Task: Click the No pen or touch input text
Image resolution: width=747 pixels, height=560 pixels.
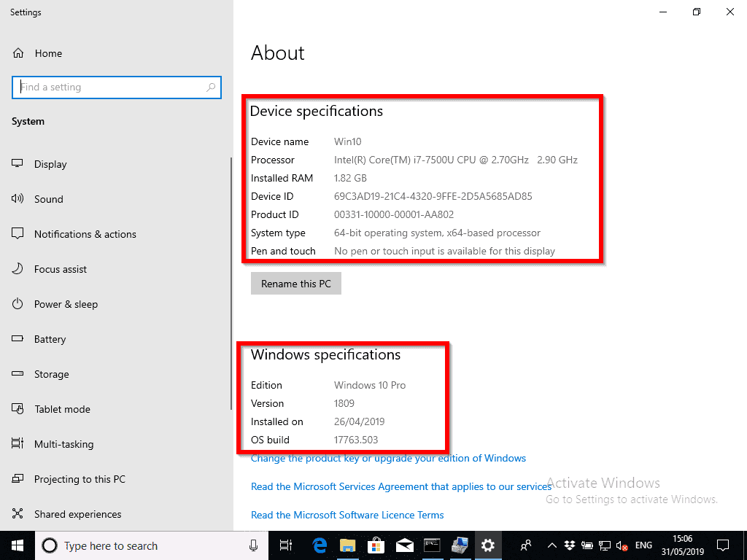Action: click(x=444, y=251)
